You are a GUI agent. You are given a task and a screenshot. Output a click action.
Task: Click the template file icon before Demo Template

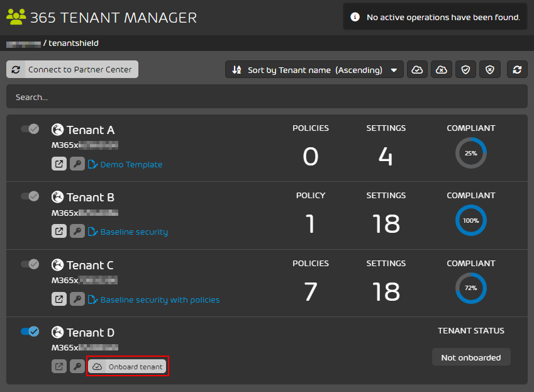(x=92, y=164)
